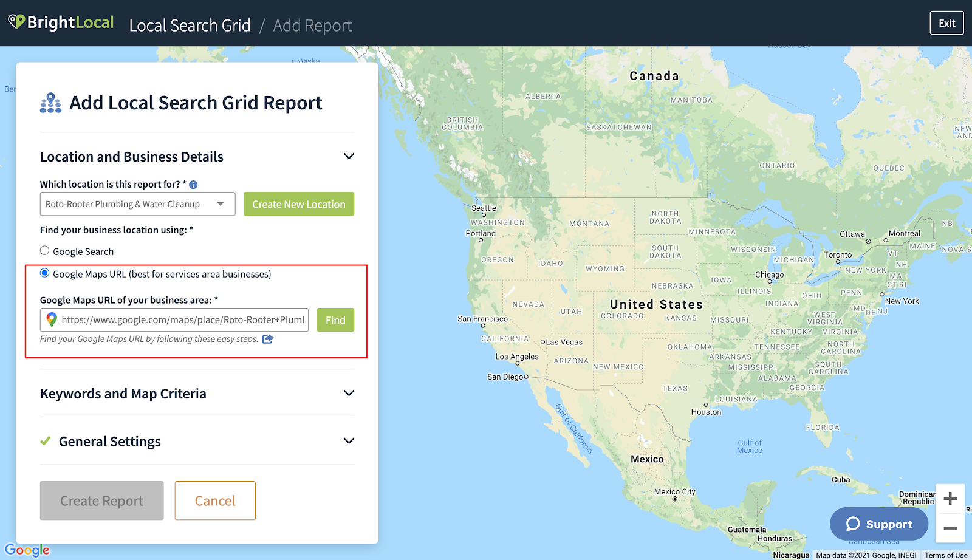
Task: Click the Exit button
Action: pyautogui.click(x=946, y=23)
